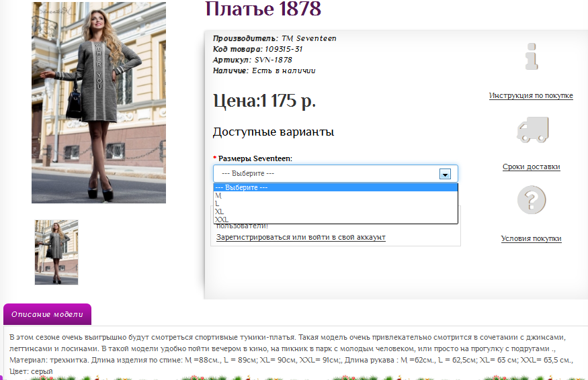Select the XXL size option
Viewport: 588px width, 380px height.
coord(221,220)
